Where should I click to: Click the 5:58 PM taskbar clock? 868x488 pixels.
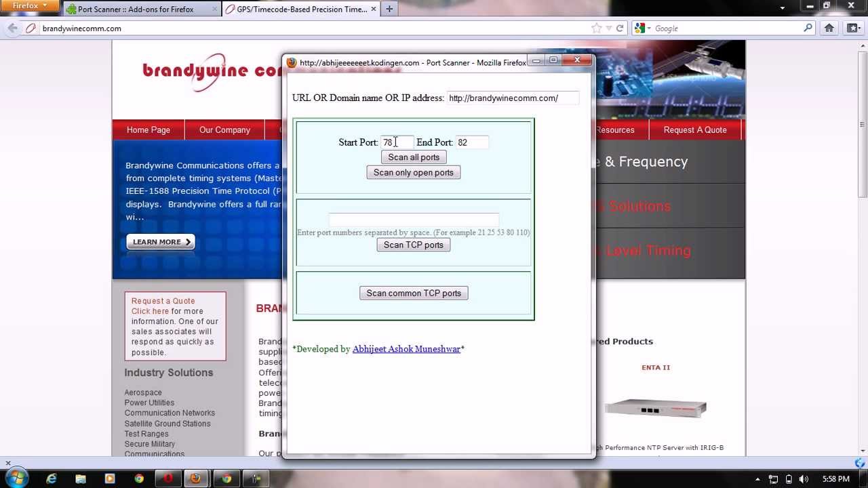[x=835, y=479]
